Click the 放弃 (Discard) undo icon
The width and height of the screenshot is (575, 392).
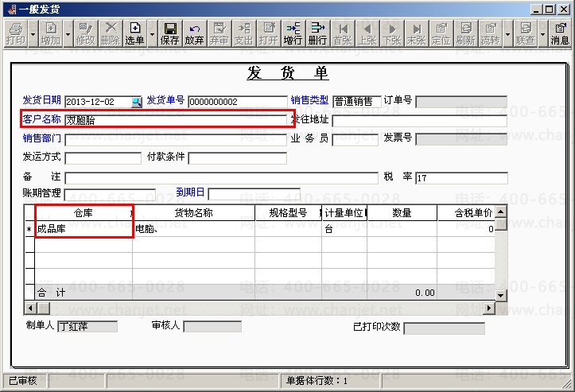pyautogui.click(x=194, y=33)
